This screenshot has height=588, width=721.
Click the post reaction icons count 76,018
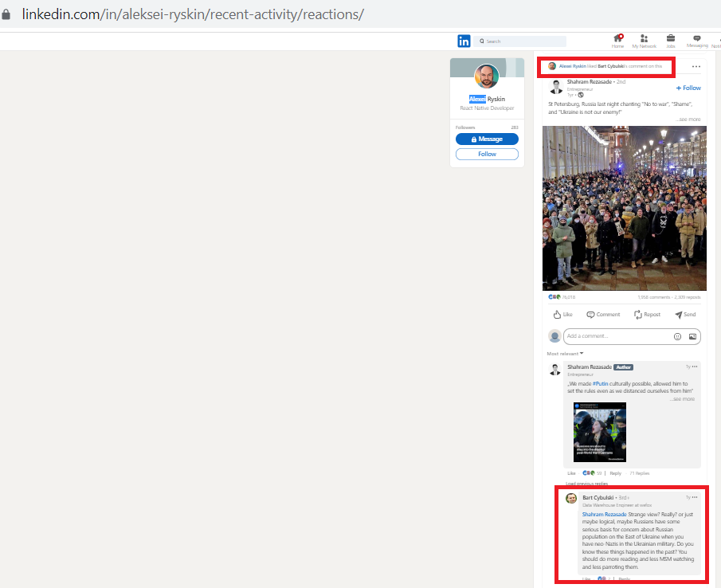point(562,297)
